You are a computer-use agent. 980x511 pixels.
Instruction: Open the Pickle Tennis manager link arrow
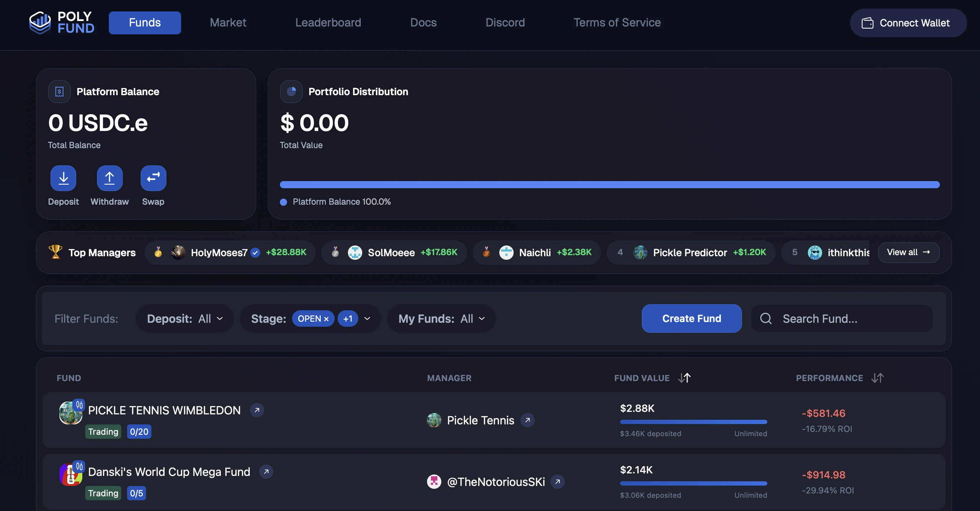click(527, 420)
